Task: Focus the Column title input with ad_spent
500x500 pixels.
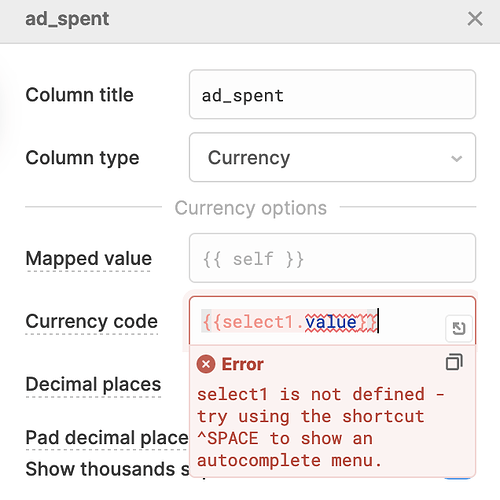Action: click(x=332, y=94)
